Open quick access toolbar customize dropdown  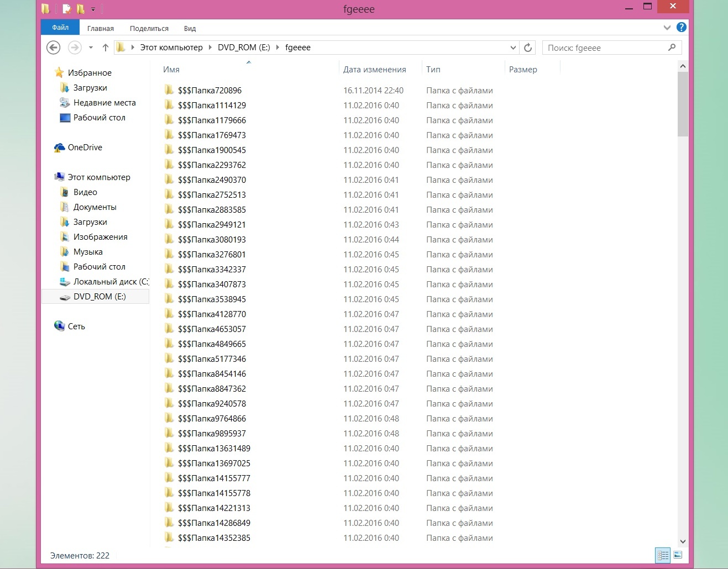93,9
